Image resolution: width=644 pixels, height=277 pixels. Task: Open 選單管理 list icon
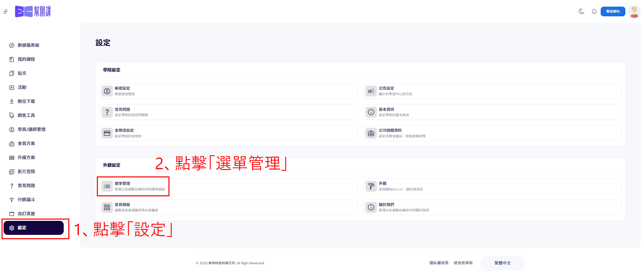(107, 186)
